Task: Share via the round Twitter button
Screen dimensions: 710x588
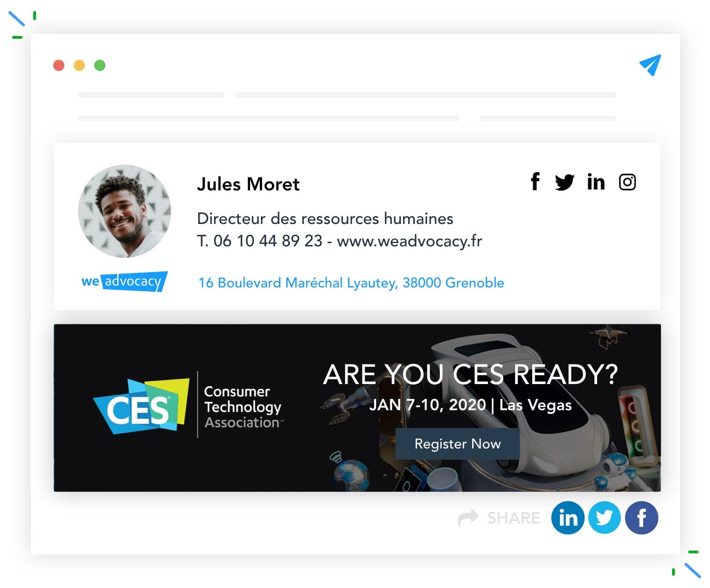Action: (605, 518)
